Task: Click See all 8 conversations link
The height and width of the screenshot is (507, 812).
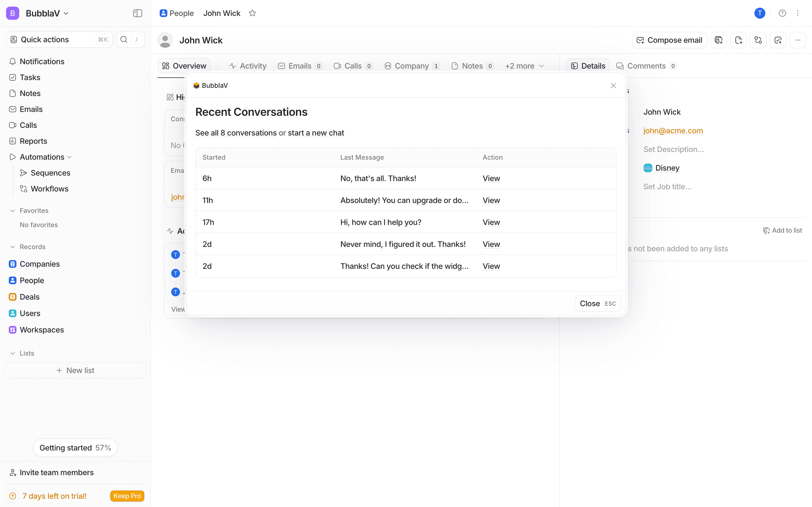Action: click(x=236, y=133)
